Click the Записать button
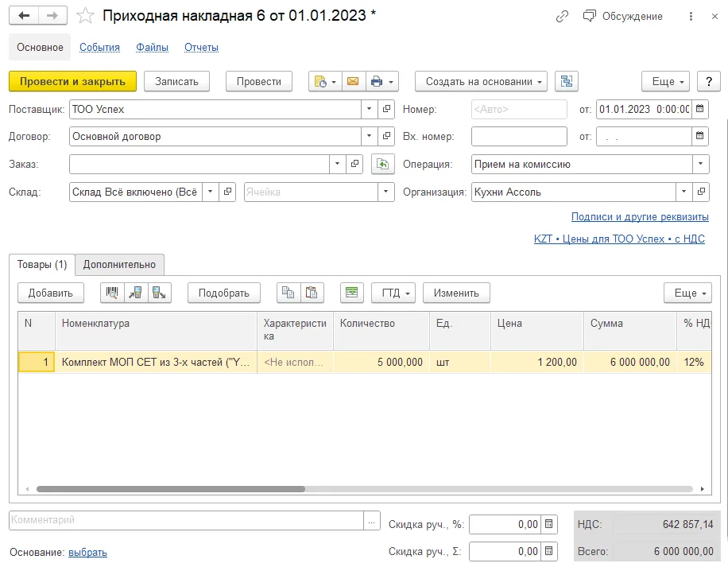The height and width of the screenshot is (567, 728). [x=176, y=82]
